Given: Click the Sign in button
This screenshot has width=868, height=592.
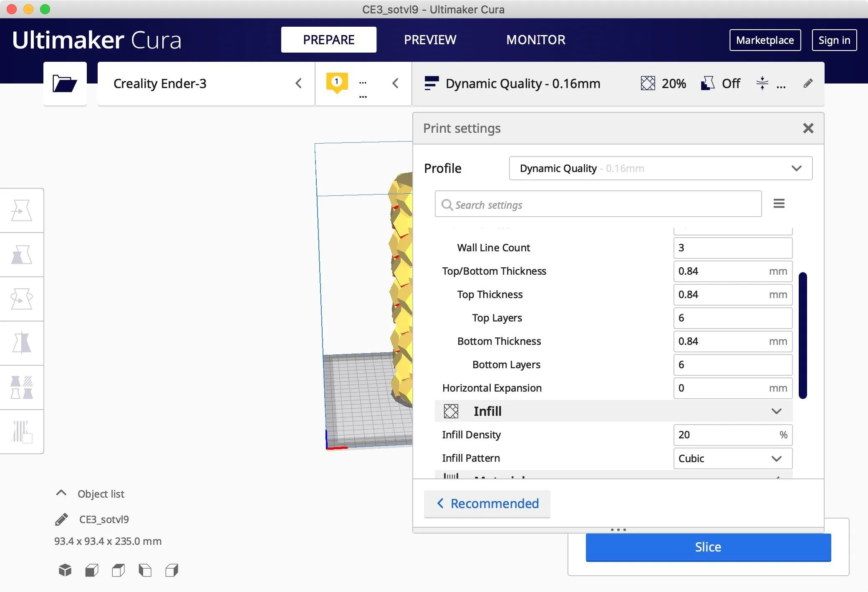Looking at the screenshot, I should click(834, 40).
